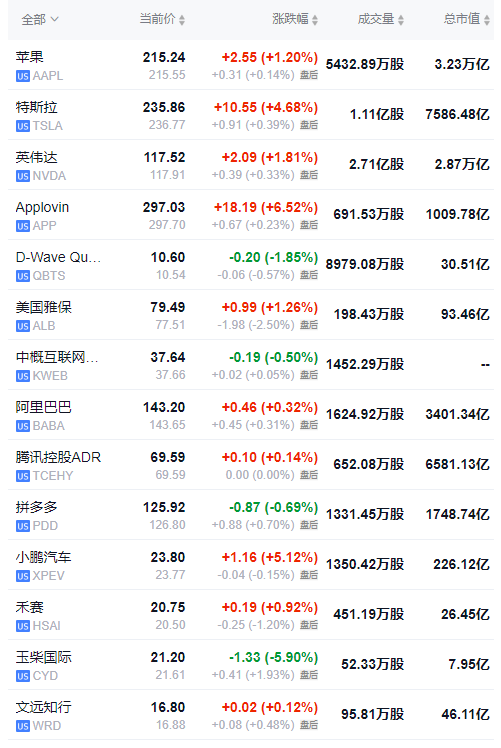Sort by 总市值 column arrows
Screen dimensions: 501x748
point(487,20)
